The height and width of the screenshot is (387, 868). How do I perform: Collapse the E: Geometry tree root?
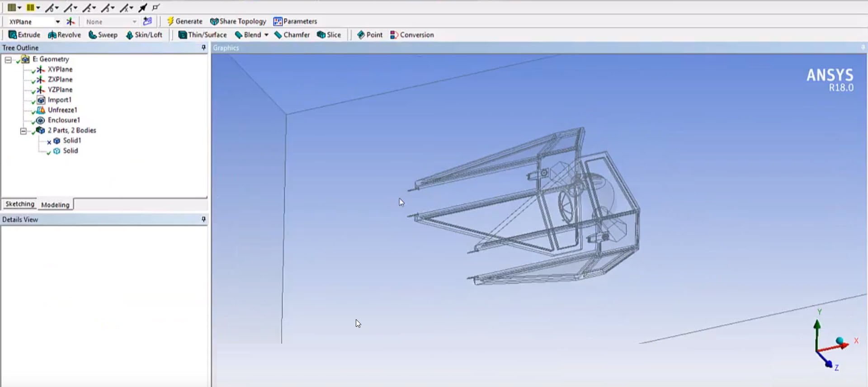8,59
